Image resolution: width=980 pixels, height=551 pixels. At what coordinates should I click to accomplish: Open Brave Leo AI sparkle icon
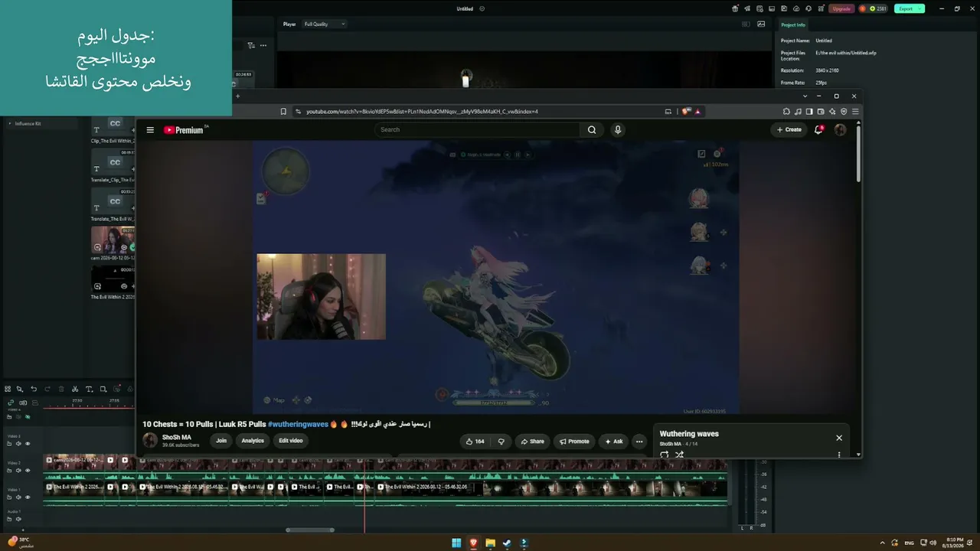coord(832,112)
